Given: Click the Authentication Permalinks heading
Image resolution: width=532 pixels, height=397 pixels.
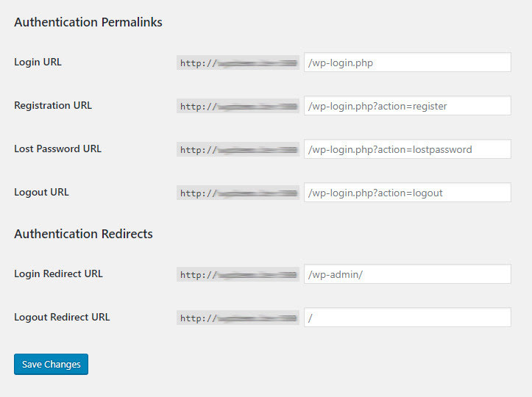Looking at the screenshot, I should pyautogui.click(x=88, y=22).
